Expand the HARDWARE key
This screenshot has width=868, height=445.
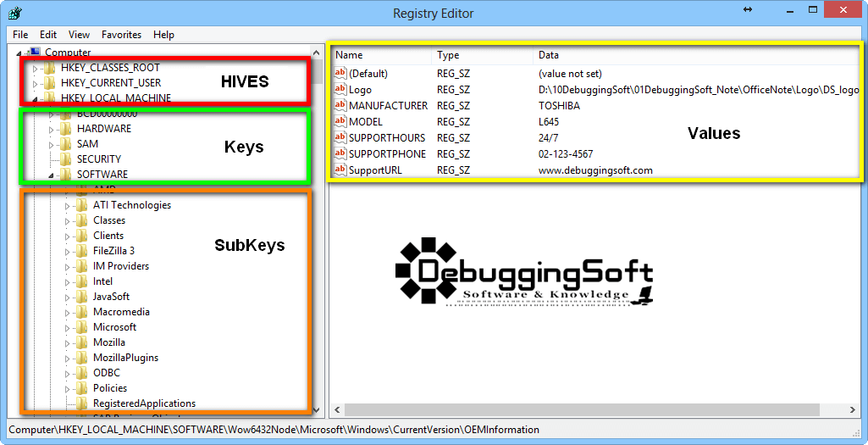coord(51,130)
